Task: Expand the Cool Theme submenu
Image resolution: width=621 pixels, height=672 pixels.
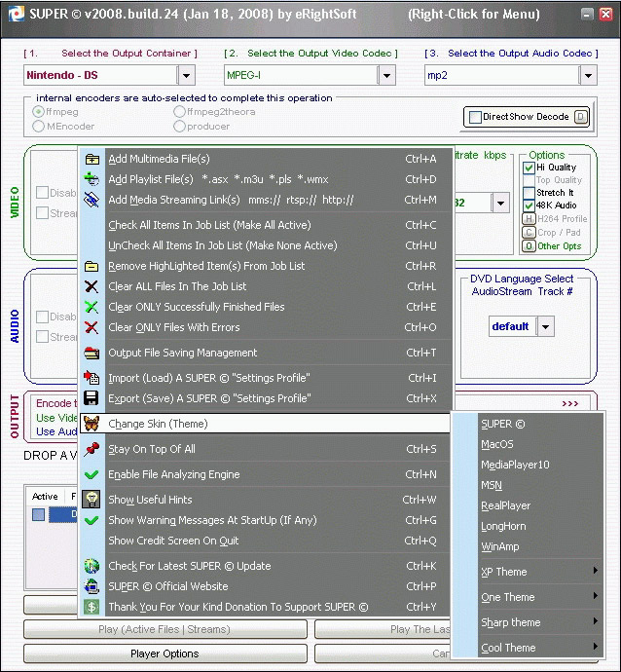Action: (x=539, y=648)
